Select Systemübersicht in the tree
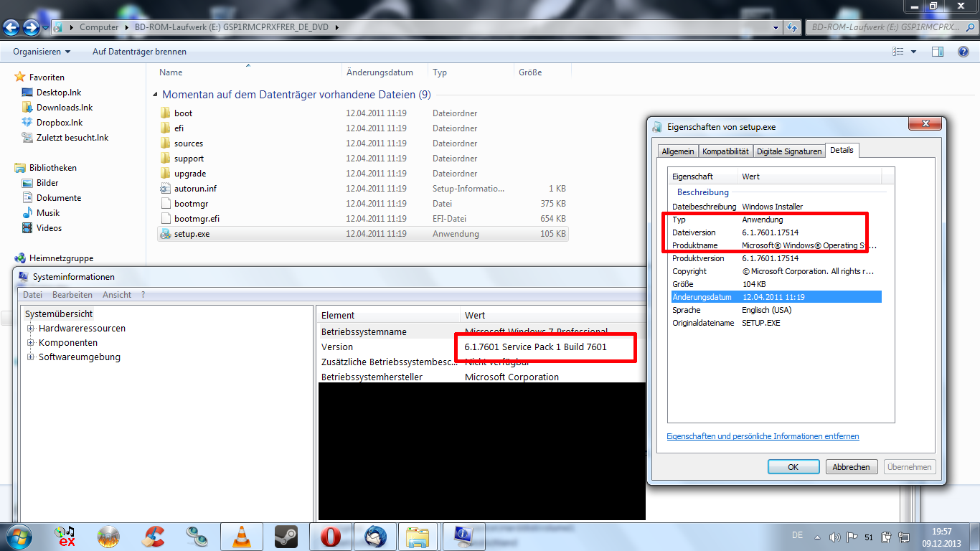The height and width of the screenshot is (551, 980). [59, 314]
